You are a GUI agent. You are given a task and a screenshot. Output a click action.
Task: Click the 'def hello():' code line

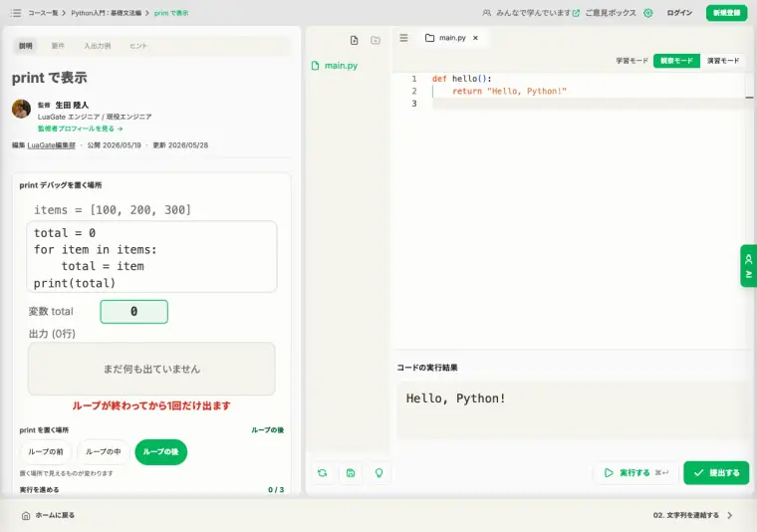(x=461, y=79)
